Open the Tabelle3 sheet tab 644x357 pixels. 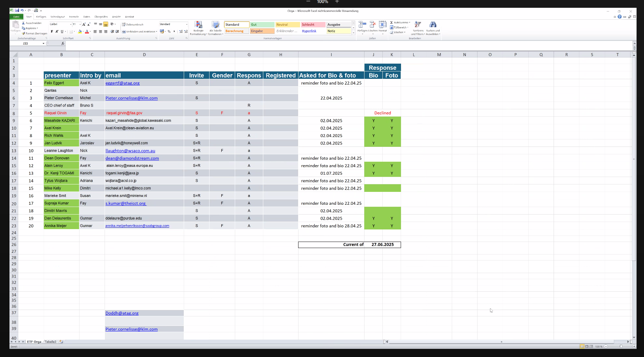[50, 342]
